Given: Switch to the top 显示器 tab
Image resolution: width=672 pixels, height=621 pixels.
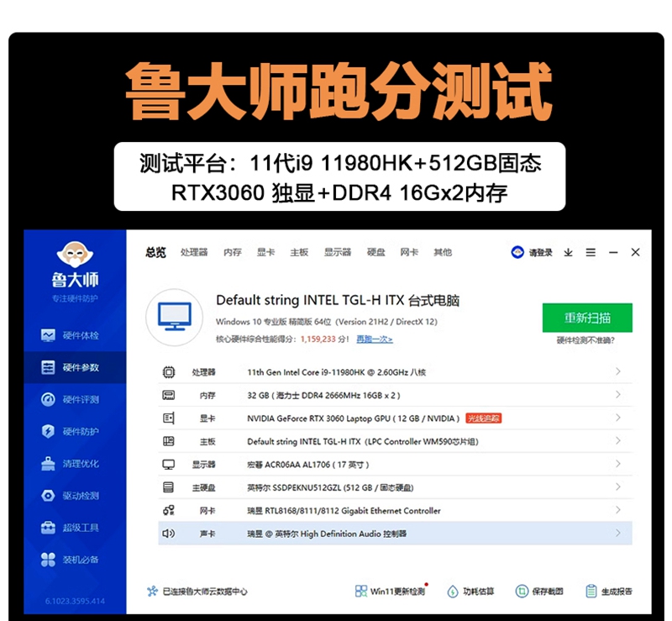Looking at the screenshot, I should click(338, 252).
